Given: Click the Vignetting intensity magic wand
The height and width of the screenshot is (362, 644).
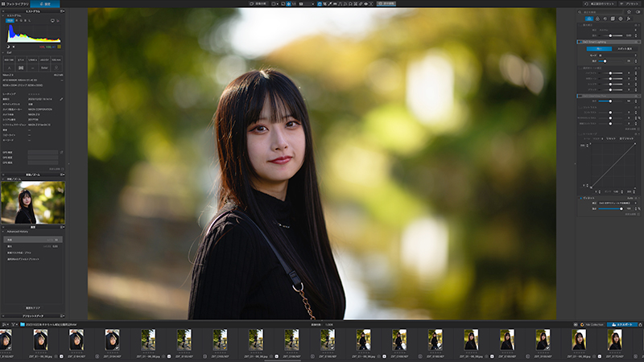Looking at the screenshot, I should tap(639, 208).
